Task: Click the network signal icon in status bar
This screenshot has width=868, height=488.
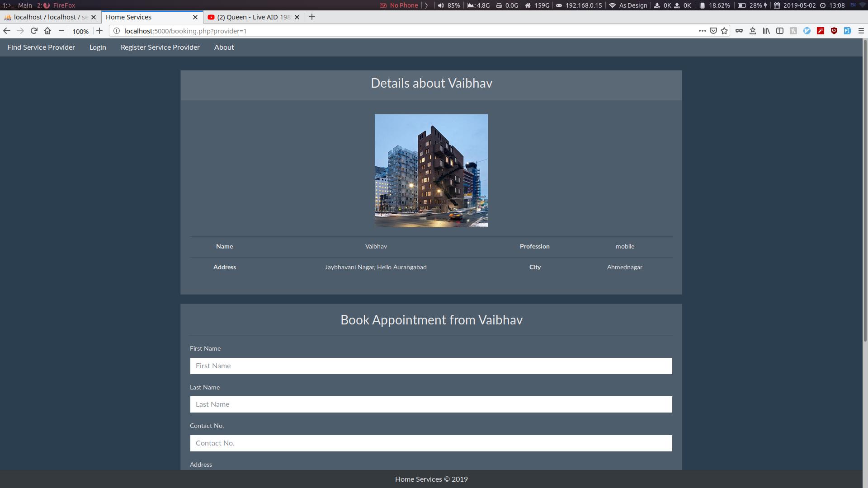Action: (612, 5)
